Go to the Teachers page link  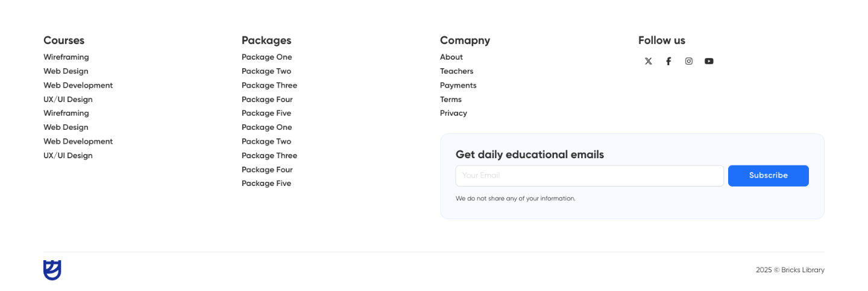[456, 71]
